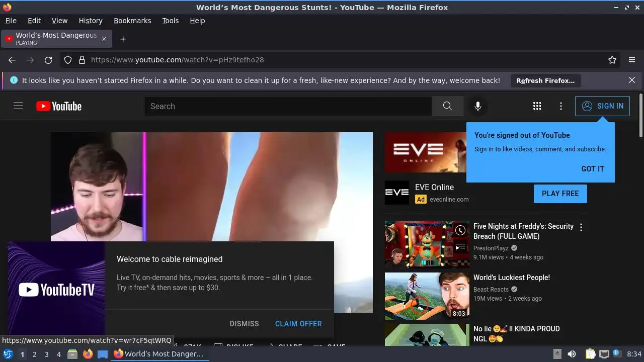644x362 pixels.
Task: Click the search magnifier button
Action: point(447,106)
